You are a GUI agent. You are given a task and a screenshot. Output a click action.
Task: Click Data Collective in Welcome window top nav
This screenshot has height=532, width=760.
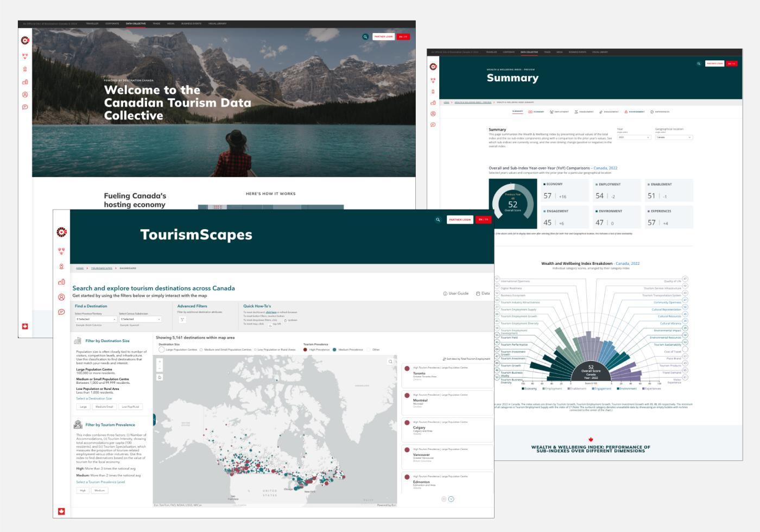(x=136, y=24)
